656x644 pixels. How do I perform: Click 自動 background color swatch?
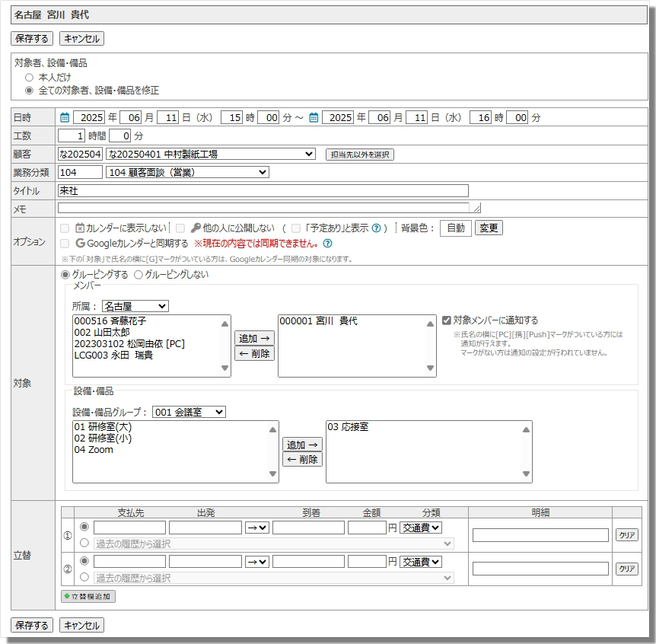pyautogui.click(x=456, y=228)
